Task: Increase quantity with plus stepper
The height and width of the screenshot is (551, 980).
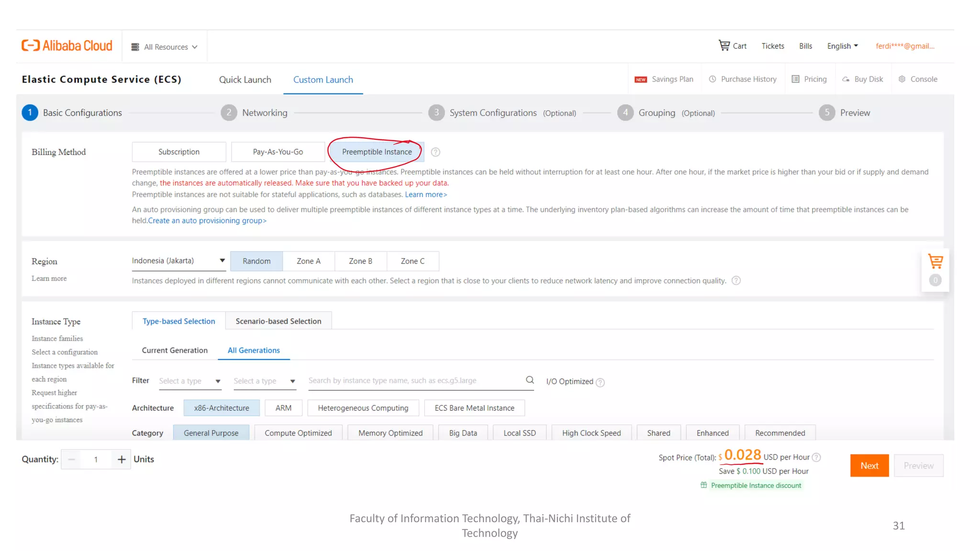Action: 122,459
